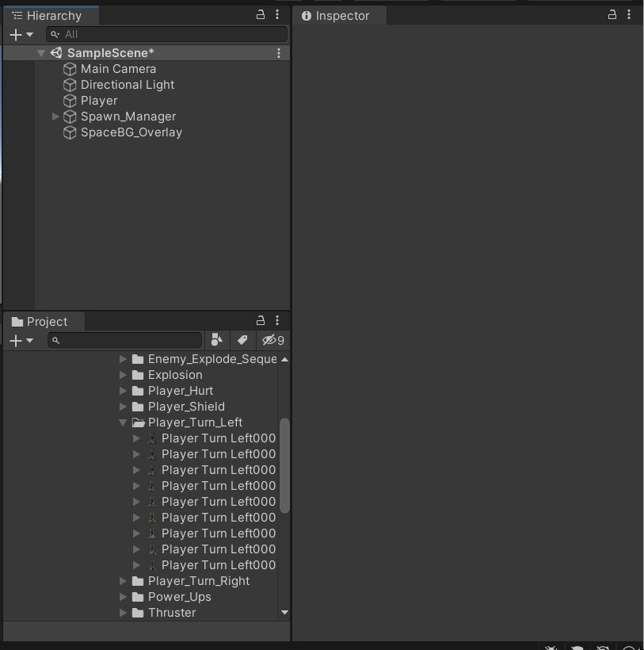Toggle hidden packages visibility
This screenshot has height=650, width=644.
tap(272, 340)
